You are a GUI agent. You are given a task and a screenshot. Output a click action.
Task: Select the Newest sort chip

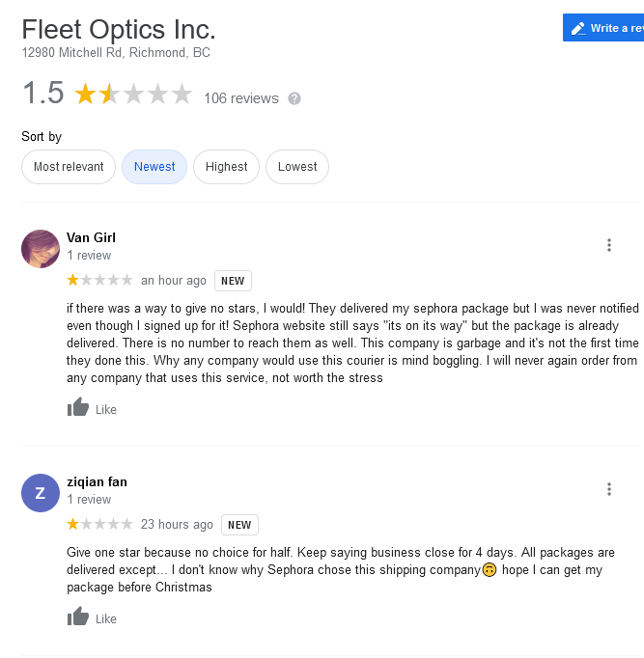[x=154, y=167]
